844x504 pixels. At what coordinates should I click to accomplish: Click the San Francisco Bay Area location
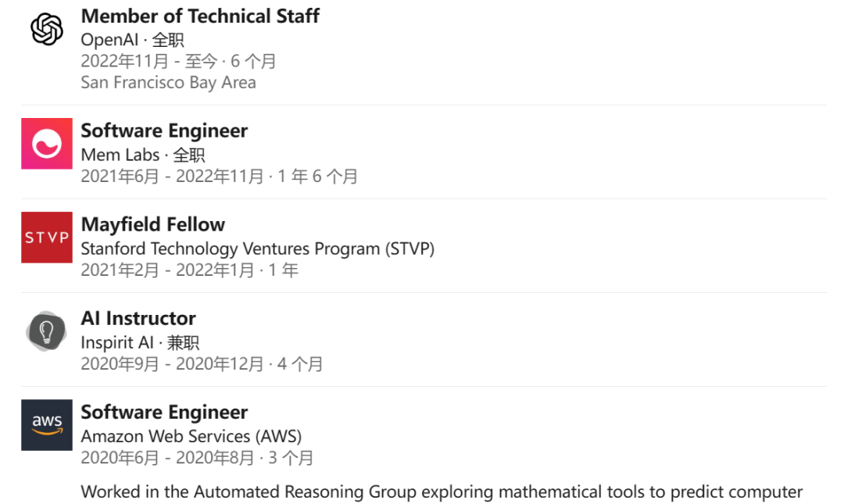click(168, 82)
